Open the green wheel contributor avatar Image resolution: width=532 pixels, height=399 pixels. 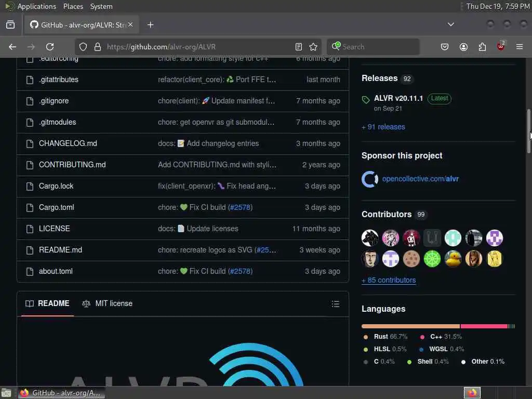coord(432,259)
